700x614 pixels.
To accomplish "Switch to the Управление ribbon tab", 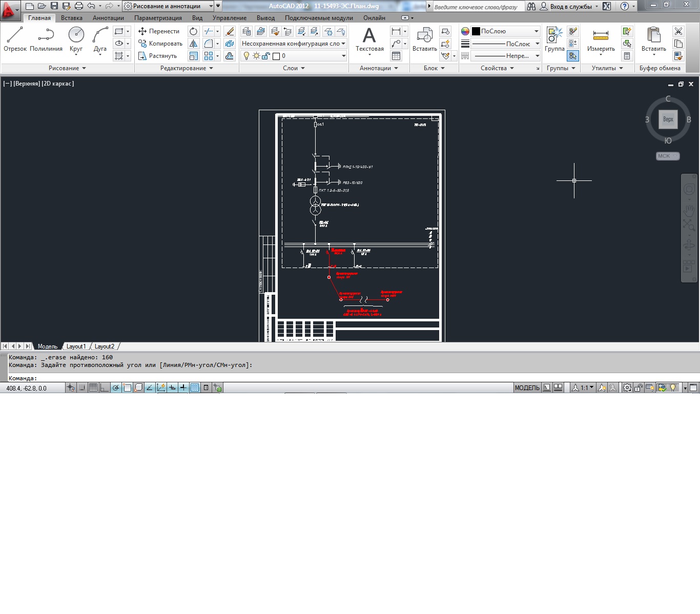I will (x=230, y=18).
